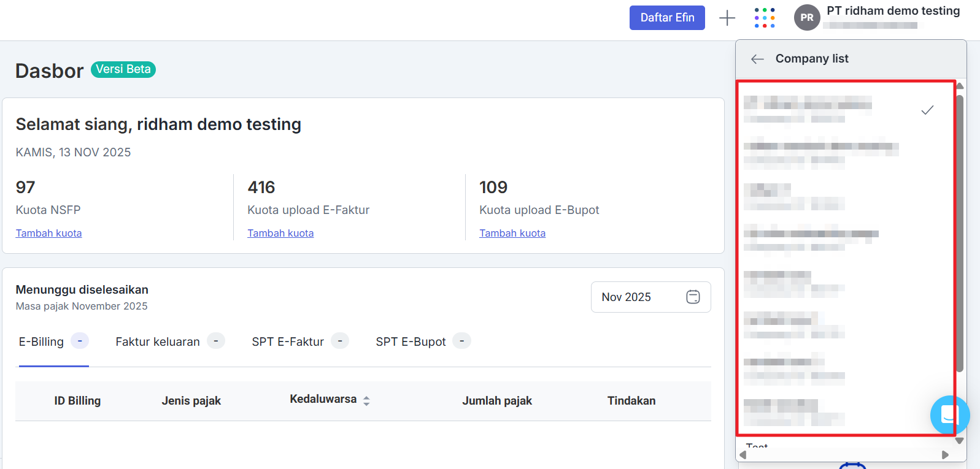Click the Daftar Efin button
This screenshot has height=469, width=980.
click(x=667, y=18)
